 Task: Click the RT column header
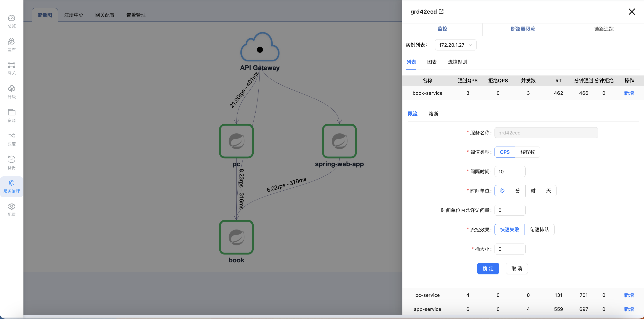[x=559, y=81]
